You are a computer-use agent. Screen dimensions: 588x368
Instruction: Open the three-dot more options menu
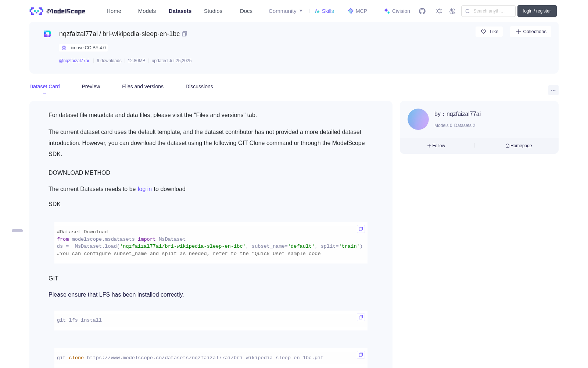553,90
